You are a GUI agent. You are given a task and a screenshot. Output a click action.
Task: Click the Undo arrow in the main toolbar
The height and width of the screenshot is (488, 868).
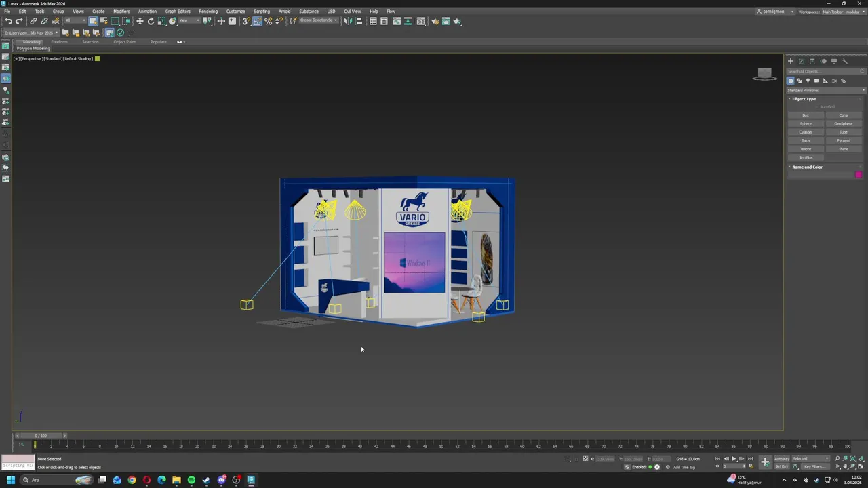8,21
